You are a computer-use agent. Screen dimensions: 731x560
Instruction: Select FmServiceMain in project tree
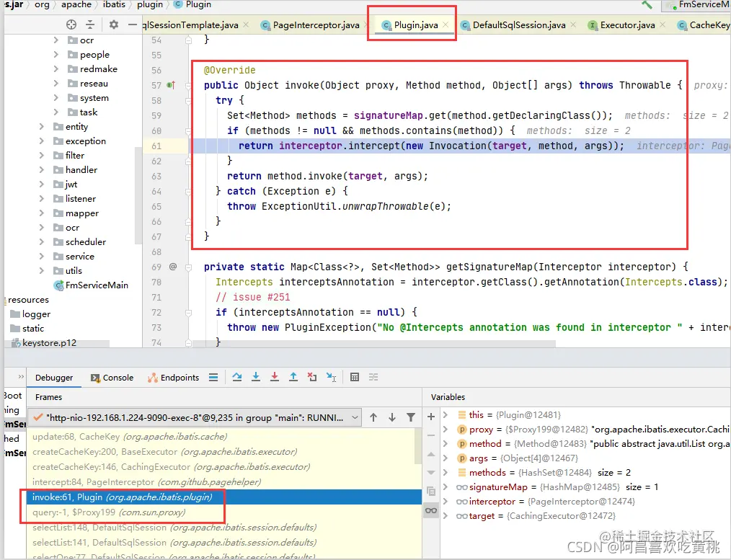91,285
